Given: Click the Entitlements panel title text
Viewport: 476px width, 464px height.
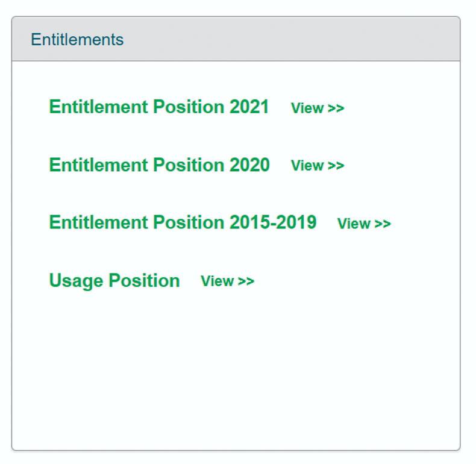Looking at the screenshot, I should click(77, 40).
